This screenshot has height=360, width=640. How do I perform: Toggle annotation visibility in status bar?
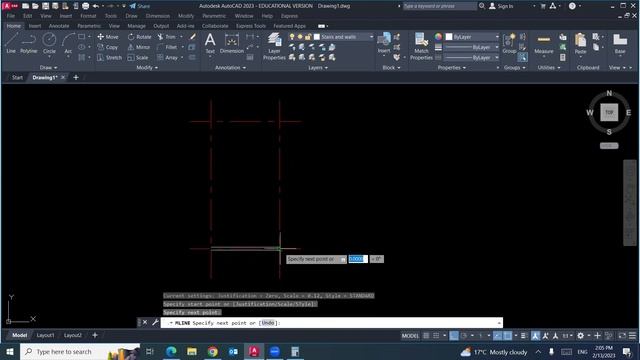point(535,336)
